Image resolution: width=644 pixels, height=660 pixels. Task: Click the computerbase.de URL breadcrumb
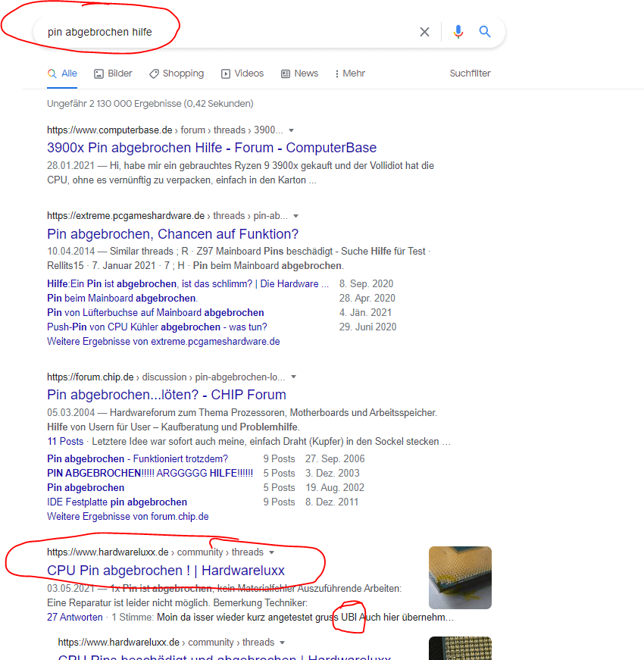[x=164, y=130]
